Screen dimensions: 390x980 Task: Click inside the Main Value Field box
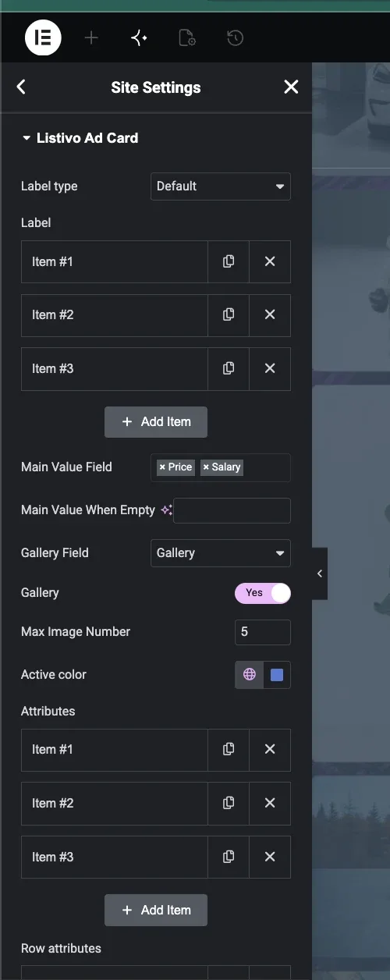[221, 467]
